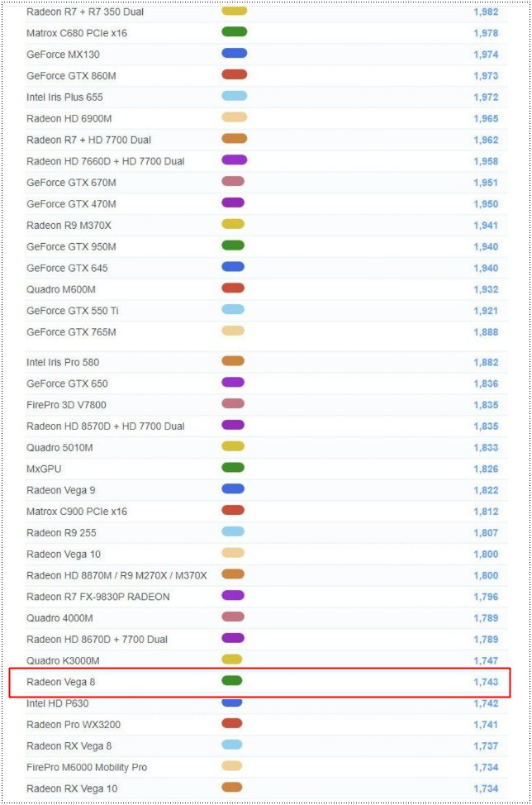Image resolution: width=532 pixels, height=805 pixels.
Task: Select the GeForce GTX 950M entry
Action: click(x=71, y=247)
